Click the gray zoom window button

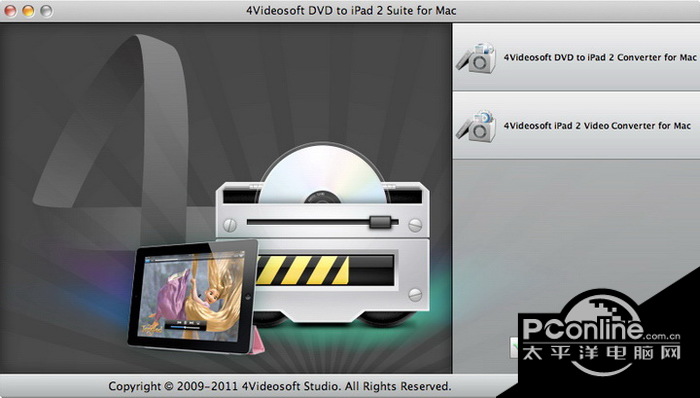[46, 11]
